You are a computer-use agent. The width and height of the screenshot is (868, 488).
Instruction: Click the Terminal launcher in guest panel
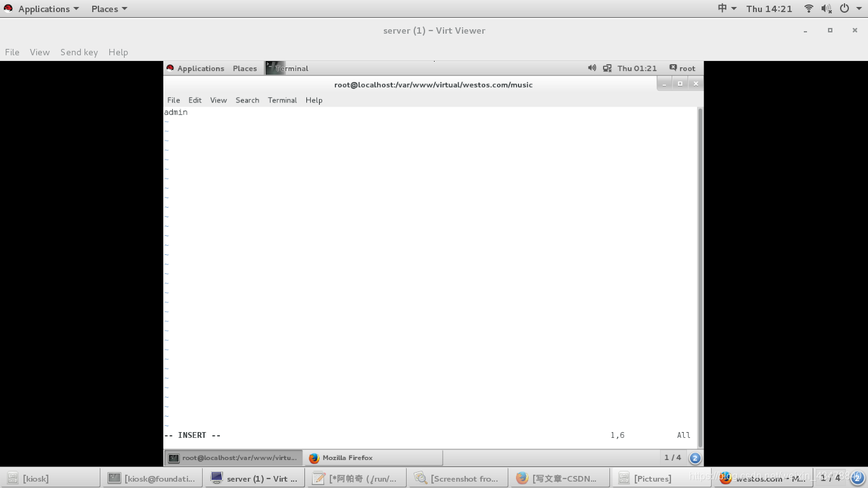(x=287, y=69)
